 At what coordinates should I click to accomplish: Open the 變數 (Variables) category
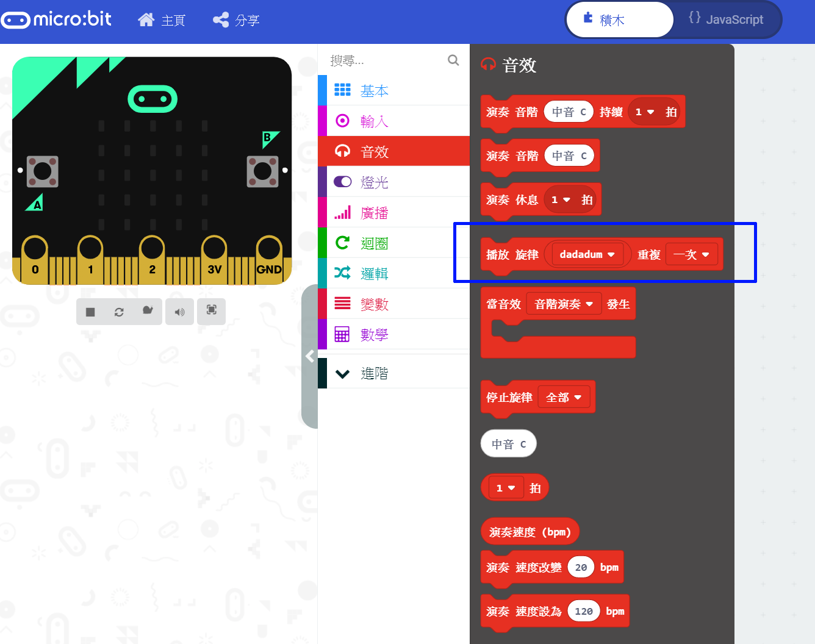point(375,303)
